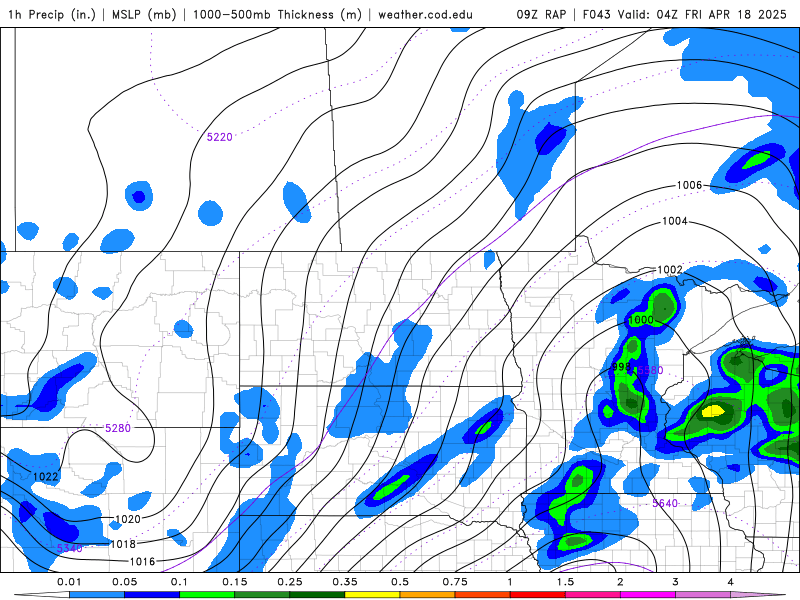Click the 'weather.cod.edu' source text
The height and width of the screenshot is (600, 800).
(x=425, y=14)
